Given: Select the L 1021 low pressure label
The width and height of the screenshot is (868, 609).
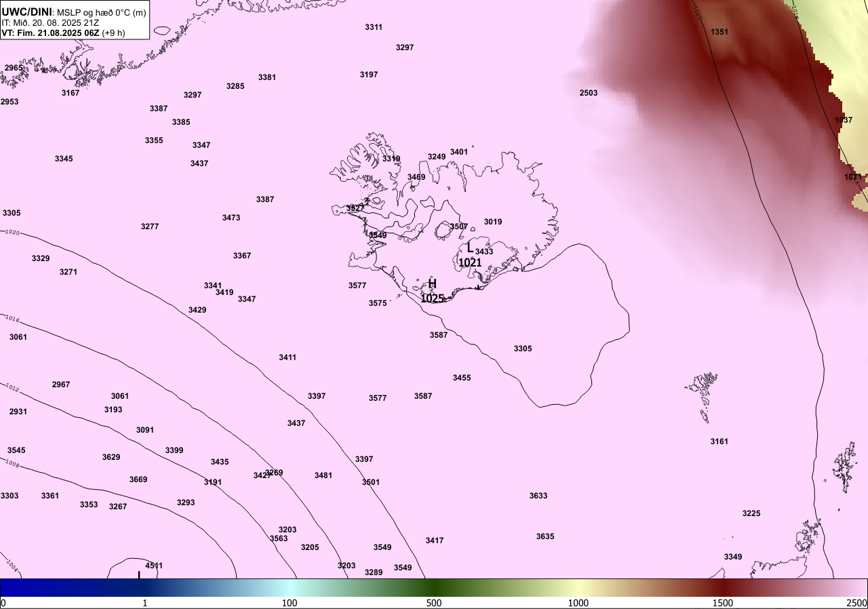Looking at the screenshot, I should (470, 255).
